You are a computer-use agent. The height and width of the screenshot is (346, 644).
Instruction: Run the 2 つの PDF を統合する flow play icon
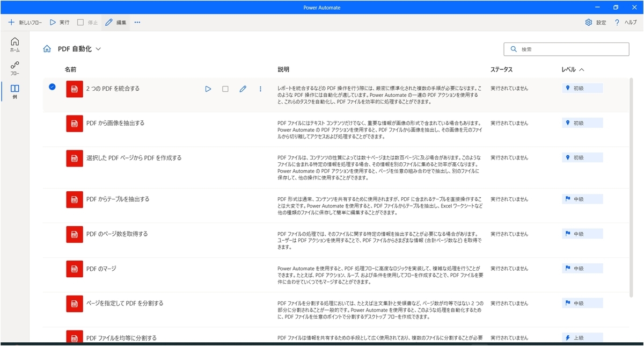tap(208, 89)
